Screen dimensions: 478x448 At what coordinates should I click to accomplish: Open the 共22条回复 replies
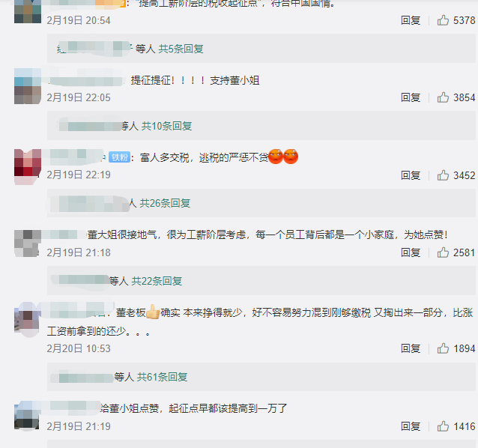pyautogui.click(x=157, y=281)
